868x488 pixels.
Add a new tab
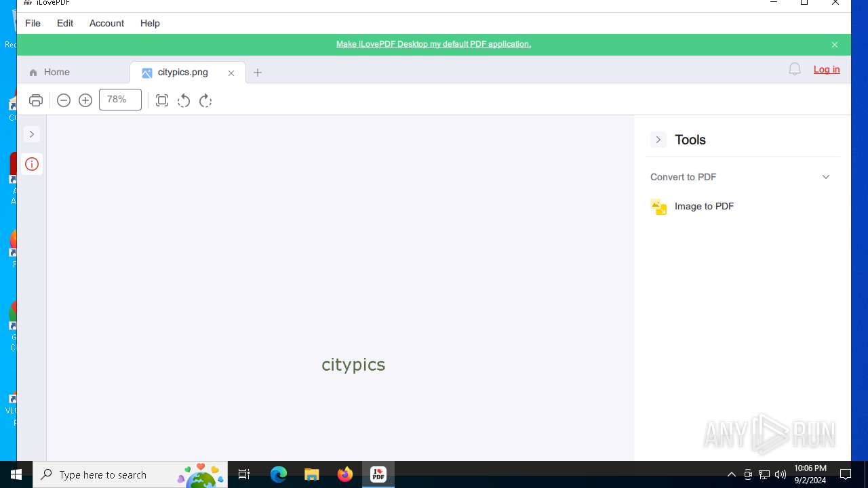point(258,73)
